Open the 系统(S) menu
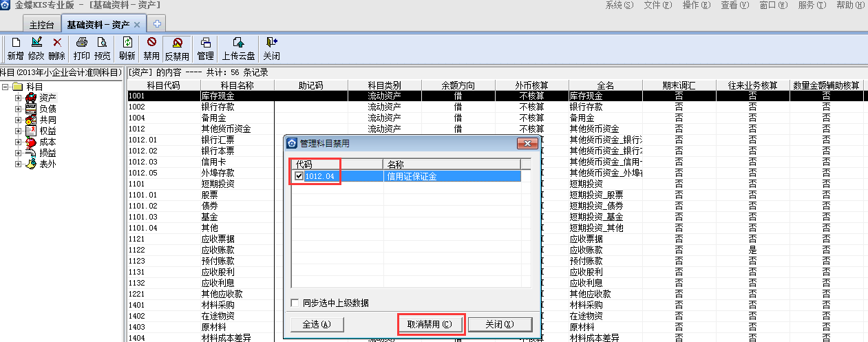The image size is (868, 342). (x=619, y=6)
